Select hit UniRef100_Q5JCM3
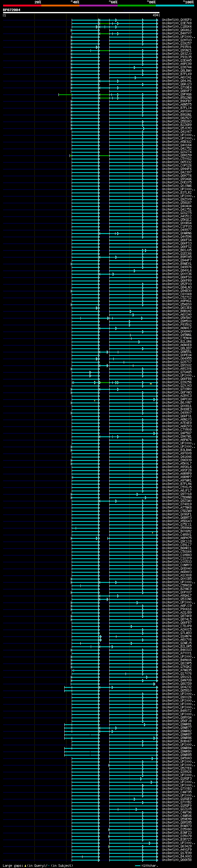Image resolution: width=197 pixels, height=868 pixels. coord(177,128)
